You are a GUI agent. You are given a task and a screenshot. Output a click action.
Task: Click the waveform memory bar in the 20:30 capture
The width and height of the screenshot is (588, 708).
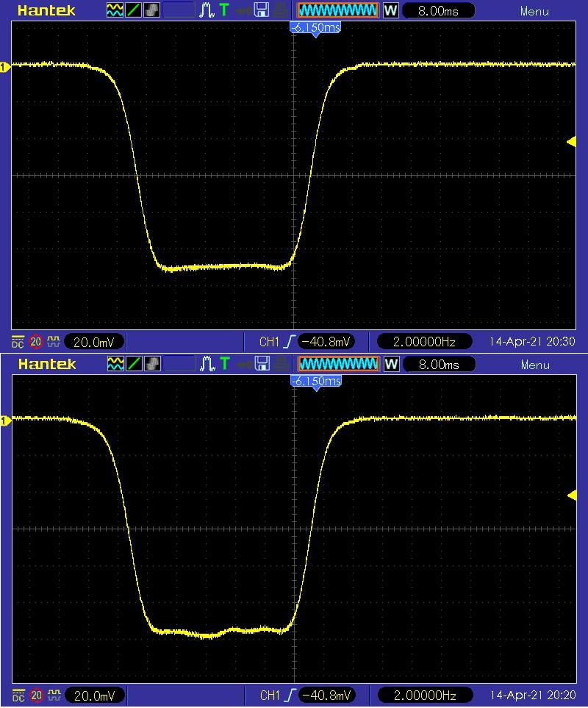337,10
